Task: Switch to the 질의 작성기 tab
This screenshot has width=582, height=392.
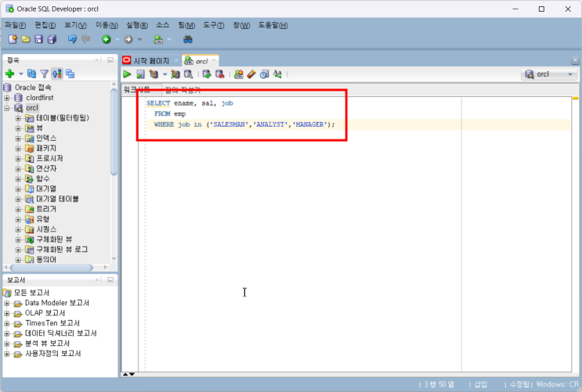Action: pos(183,90)
